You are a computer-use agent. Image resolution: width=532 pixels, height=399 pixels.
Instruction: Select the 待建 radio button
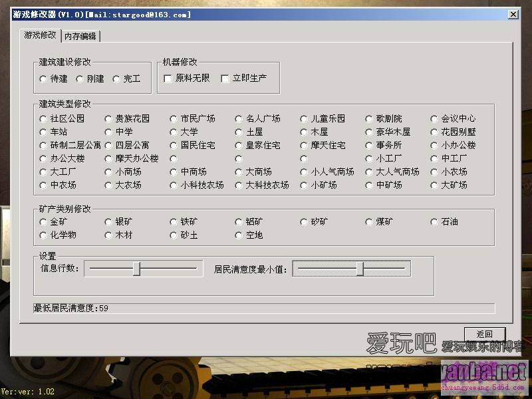point(44,78)
